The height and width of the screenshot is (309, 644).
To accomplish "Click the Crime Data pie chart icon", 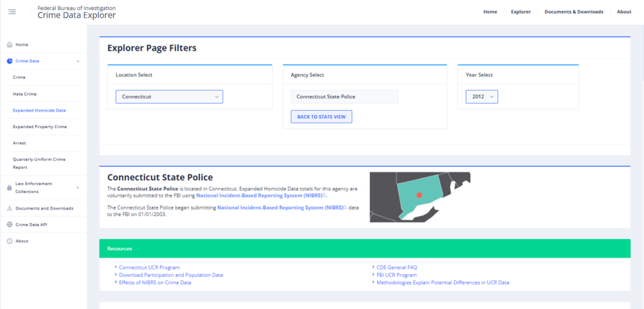I will (10, 61).
